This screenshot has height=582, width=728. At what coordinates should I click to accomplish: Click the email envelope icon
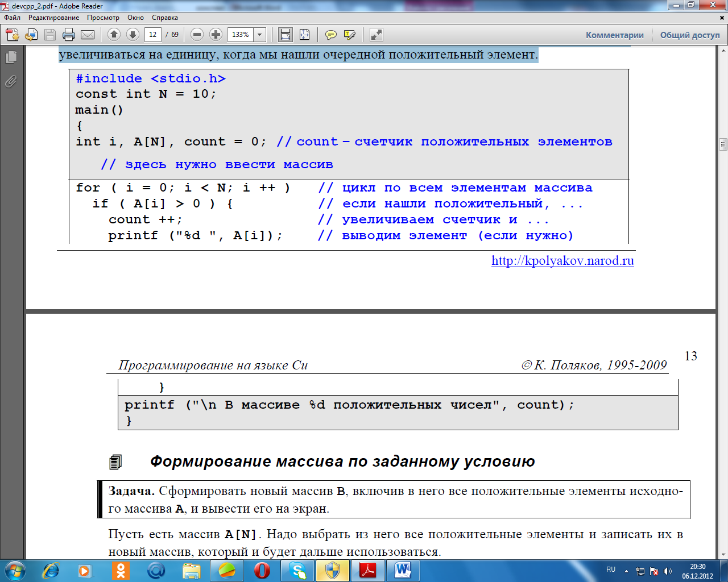[x=88, y=35]
